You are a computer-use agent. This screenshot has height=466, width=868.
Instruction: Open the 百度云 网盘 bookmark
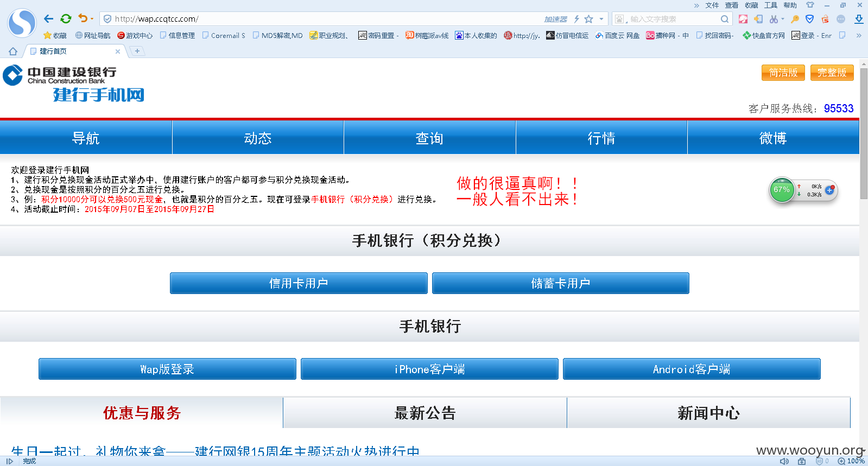(617, 35)
